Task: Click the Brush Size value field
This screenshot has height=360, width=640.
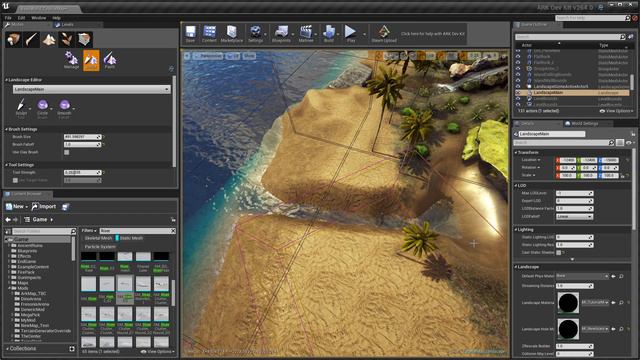Action: (82, 137)
